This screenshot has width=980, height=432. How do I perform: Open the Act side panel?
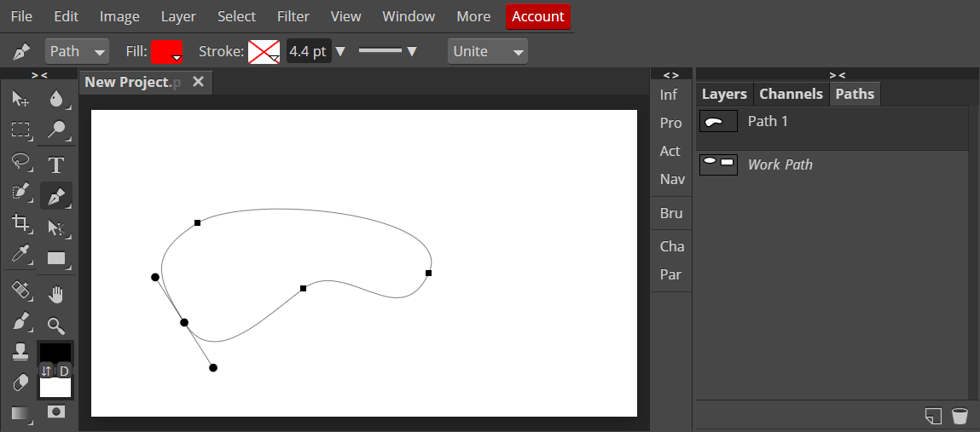coord(670,151)
